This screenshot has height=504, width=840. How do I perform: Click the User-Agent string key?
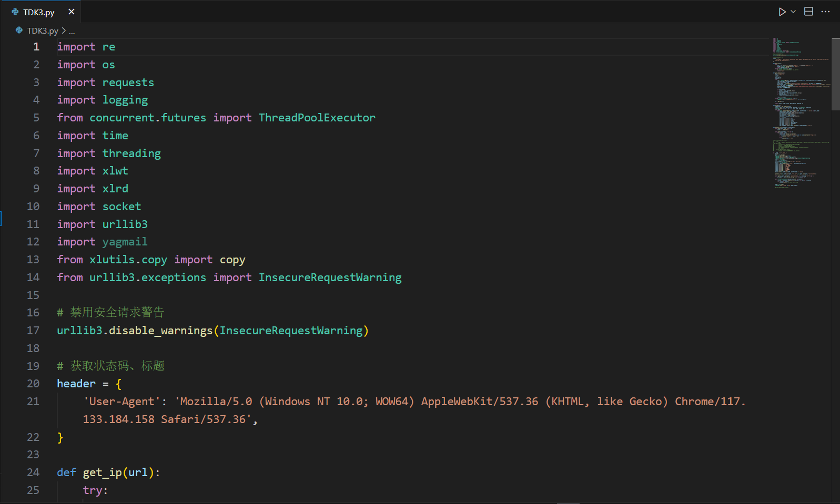pos(122,402)
